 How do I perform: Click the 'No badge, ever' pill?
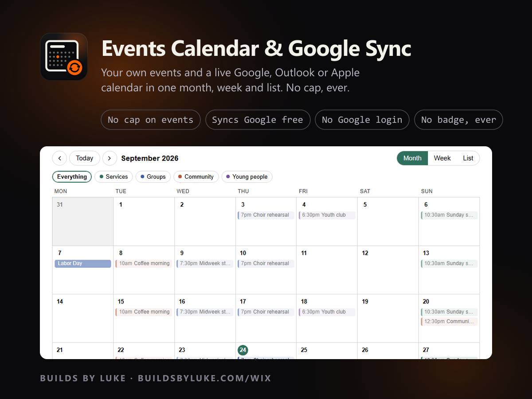(458, 120)
